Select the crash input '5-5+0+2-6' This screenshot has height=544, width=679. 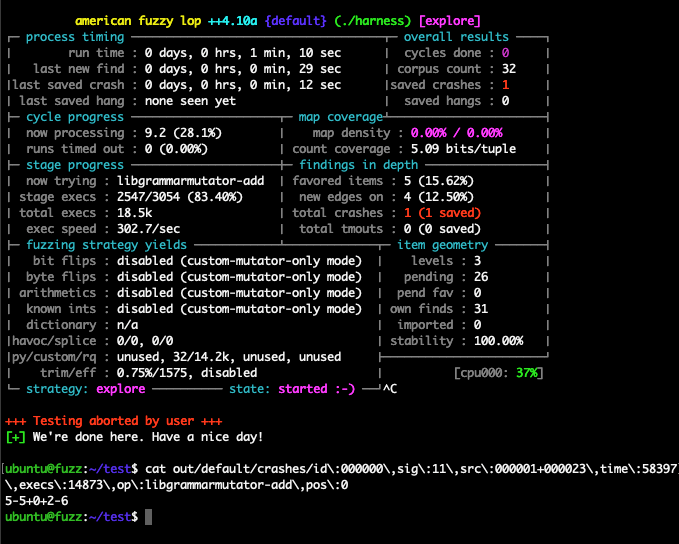[x=36, y=502]
